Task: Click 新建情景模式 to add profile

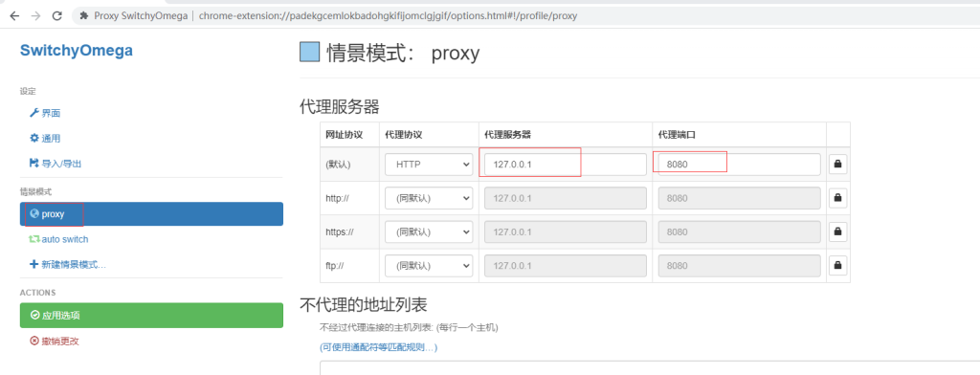Action: coord(68,264)
